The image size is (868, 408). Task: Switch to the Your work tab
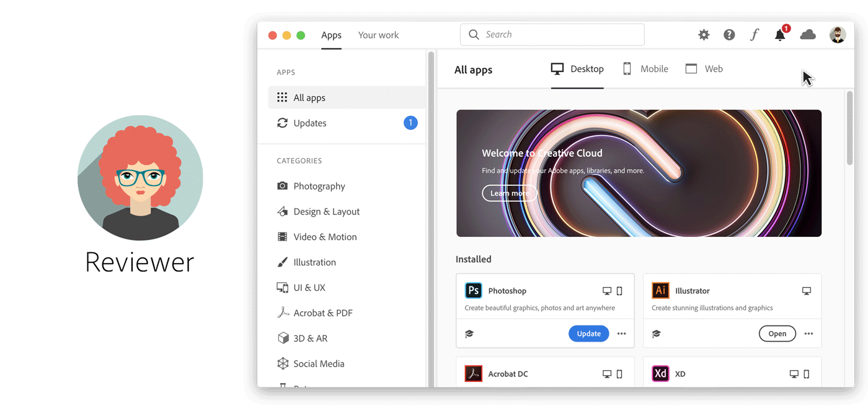tap(378, 35)
